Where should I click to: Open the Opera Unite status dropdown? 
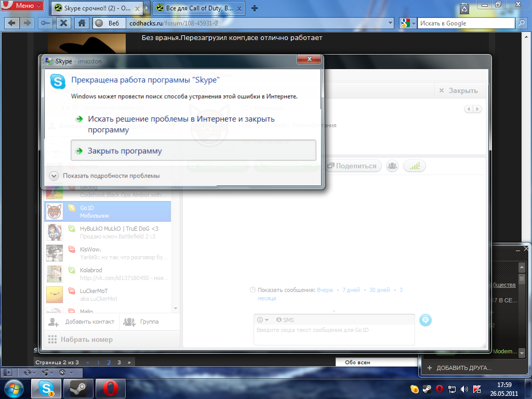47,373
